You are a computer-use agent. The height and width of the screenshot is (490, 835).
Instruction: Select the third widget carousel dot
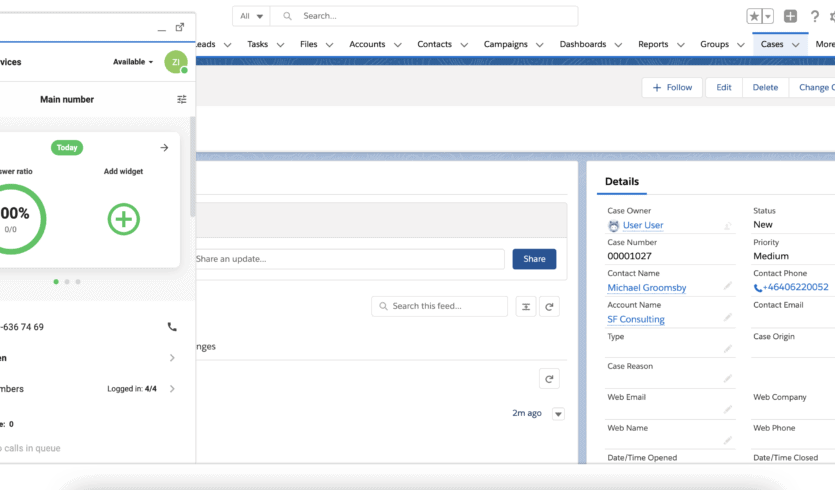(78, 282)
